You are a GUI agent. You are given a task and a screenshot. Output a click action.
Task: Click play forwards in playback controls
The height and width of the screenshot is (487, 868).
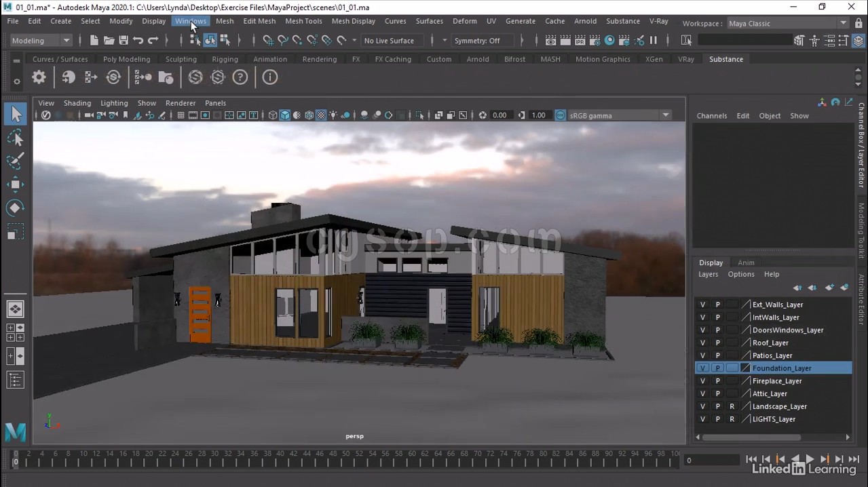tap(810, 460)
